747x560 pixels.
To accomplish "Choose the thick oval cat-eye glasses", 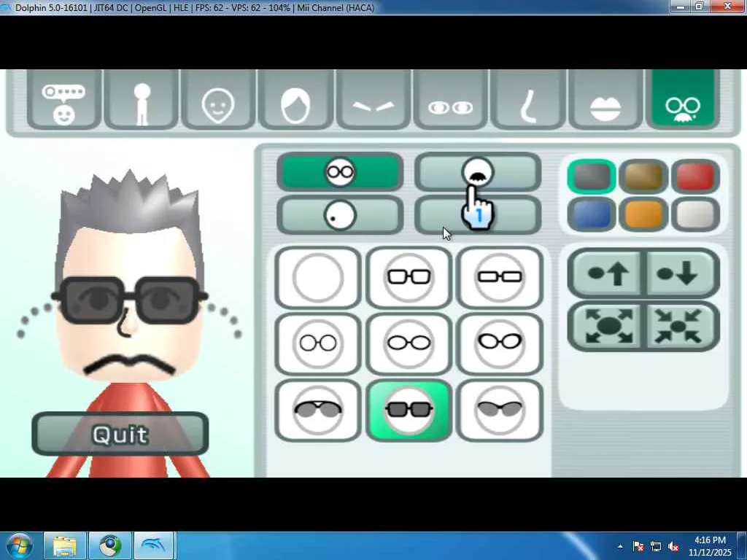I will point(500,343).
